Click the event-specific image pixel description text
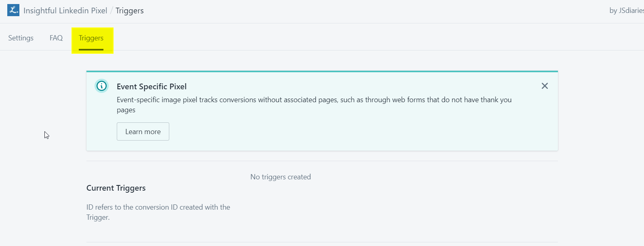This screenshot has height=246, width=644. pos(314,100)
